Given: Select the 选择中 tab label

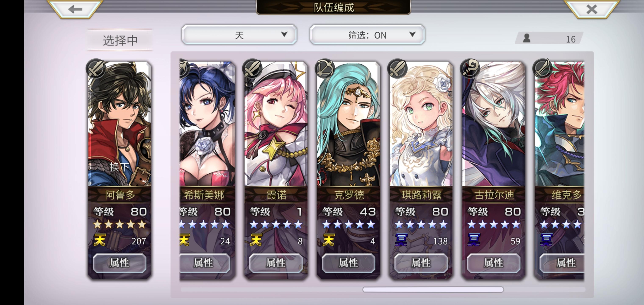Looking at the screenshot, I should pyautogui.click(x=120, y=40).
